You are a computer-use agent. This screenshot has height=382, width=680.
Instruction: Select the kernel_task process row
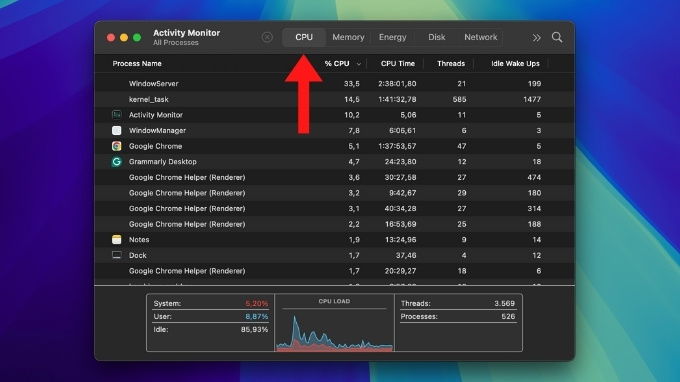coord(334,99)
